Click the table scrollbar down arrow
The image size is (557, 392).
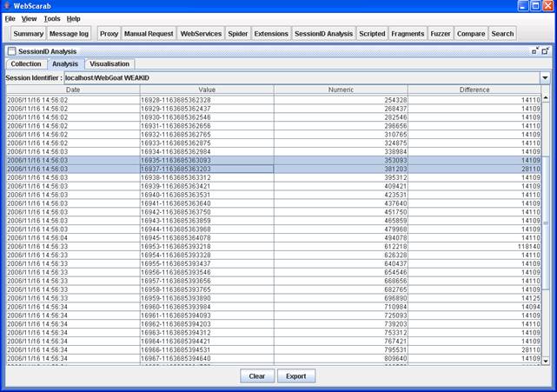pyautogui.click(x=546, y=360)
